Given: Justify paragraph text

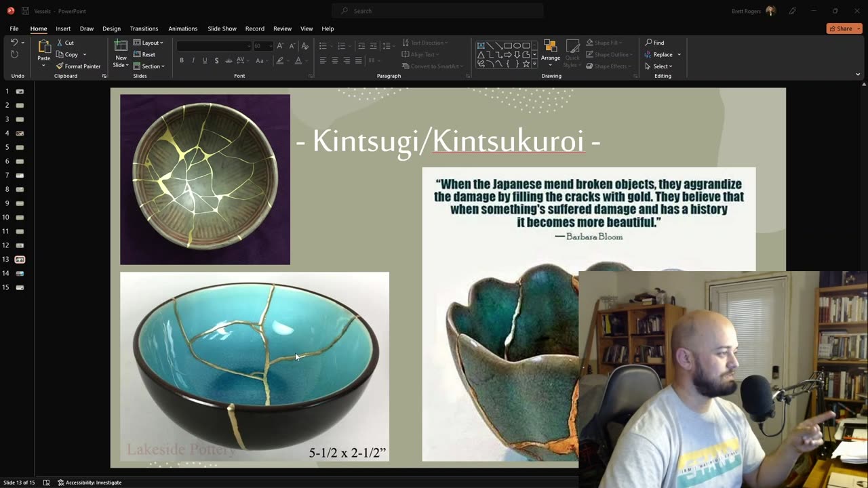Looking at the screenshot, I should (358, 60).
